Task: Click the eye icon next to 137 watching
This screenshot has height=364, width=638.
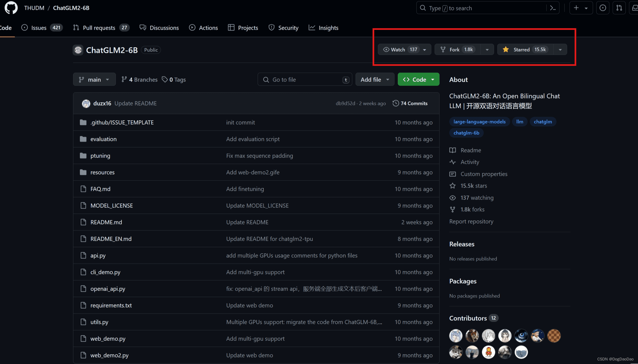Action: click(x=453, y=198)
